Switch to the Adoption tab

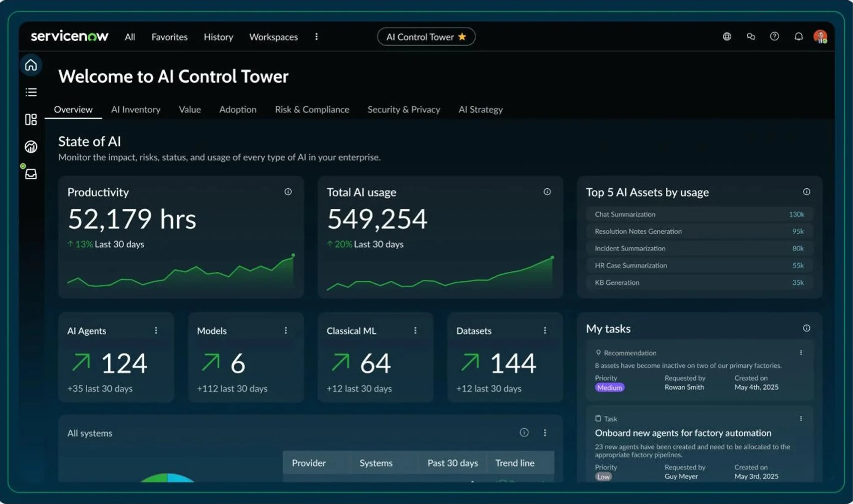click(238, 110)
